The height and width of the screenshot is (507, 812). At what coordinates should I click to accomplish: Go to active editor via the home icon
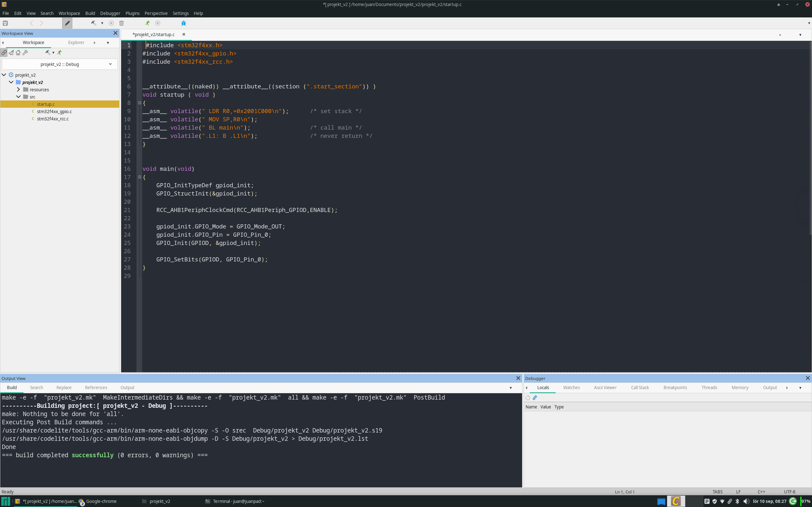click(x=18, y=53)
